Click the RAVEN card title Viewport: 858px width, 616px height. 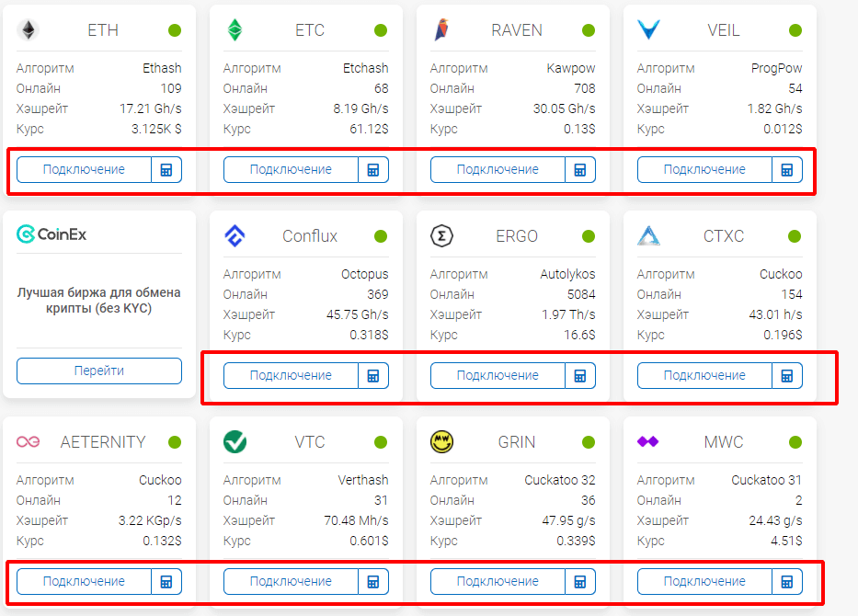[x=517, y=30]
